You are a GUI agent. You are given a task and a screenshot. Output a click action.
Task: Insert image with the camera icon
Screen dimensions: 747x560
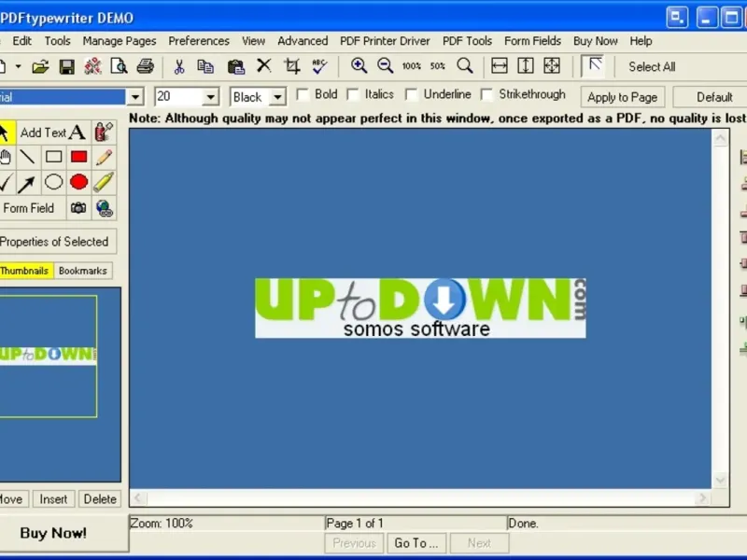coord(78,208)
